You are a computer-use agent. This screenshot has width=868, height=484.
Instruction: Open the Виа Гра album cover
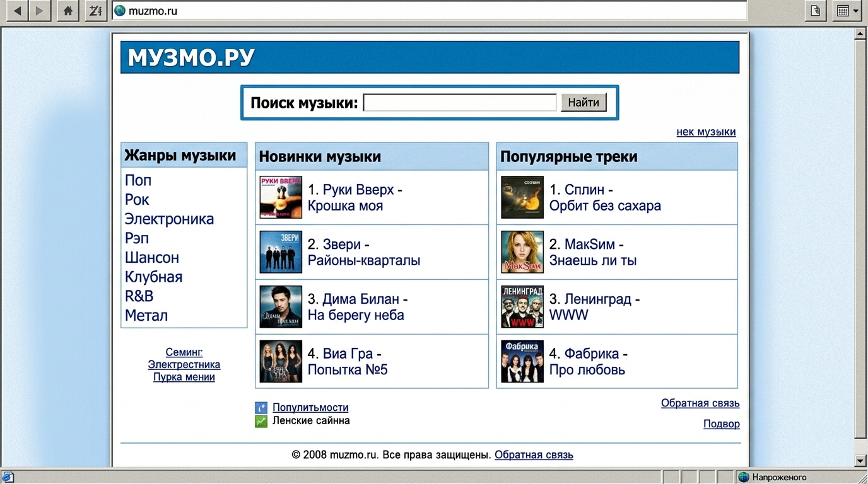tap(281, 362)
